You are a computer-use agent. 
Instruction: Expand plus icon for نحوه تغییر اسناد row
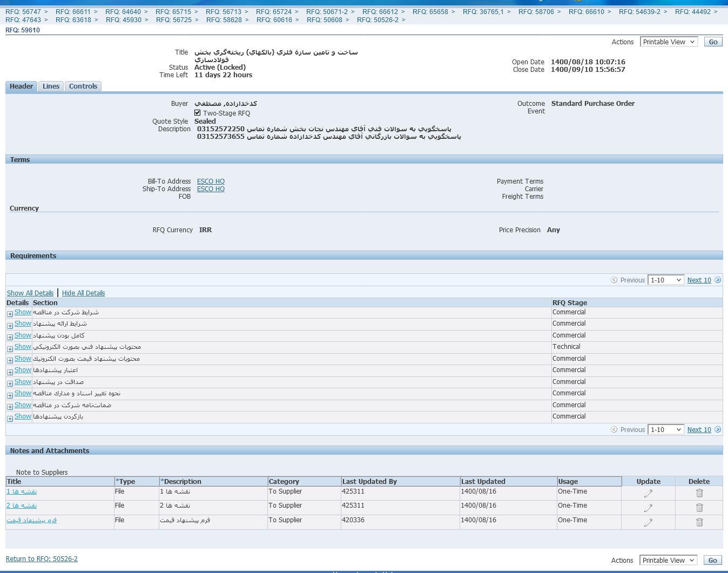(x=10, y=395)
